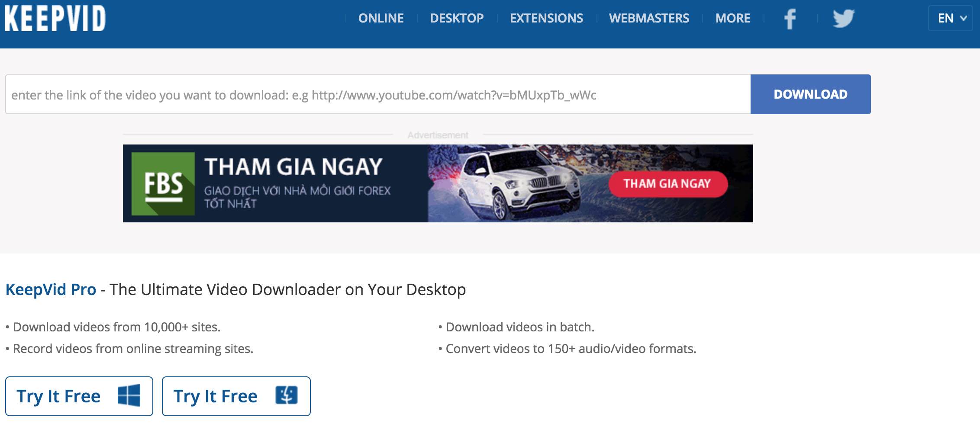Open the Twitter bird icon

pyautogui.click(x=844, y=19)
